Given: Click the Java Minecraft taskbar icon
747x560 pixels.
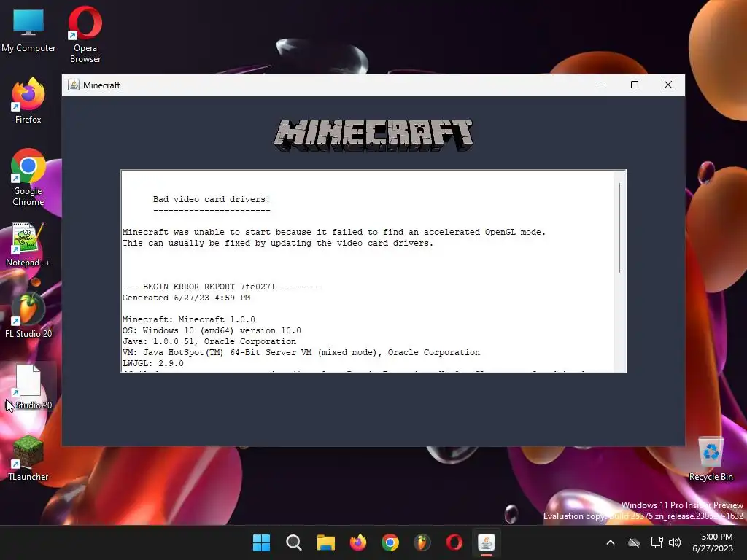Looking at the screenshot, I should (x=487, y=542).
